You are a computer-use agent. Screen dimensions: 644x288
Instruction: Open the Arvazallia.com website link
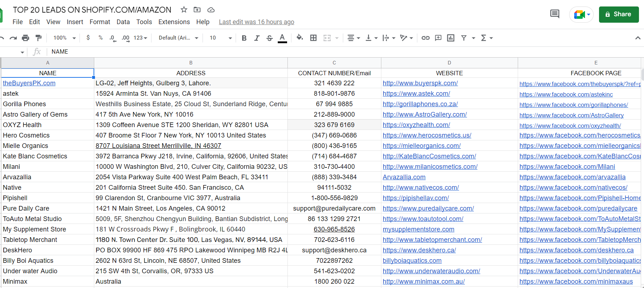point(404,177)
